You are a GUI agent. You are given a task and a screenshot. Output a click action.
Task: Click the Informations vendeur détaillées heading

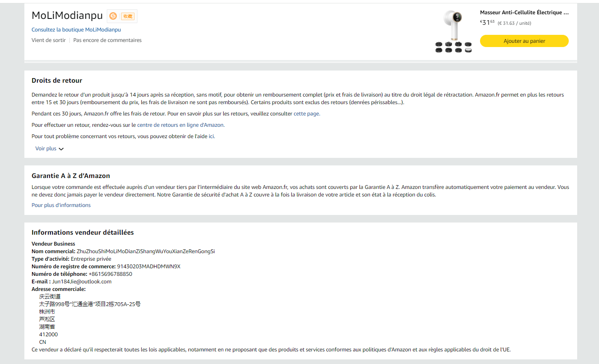click(x=82, y=233)
